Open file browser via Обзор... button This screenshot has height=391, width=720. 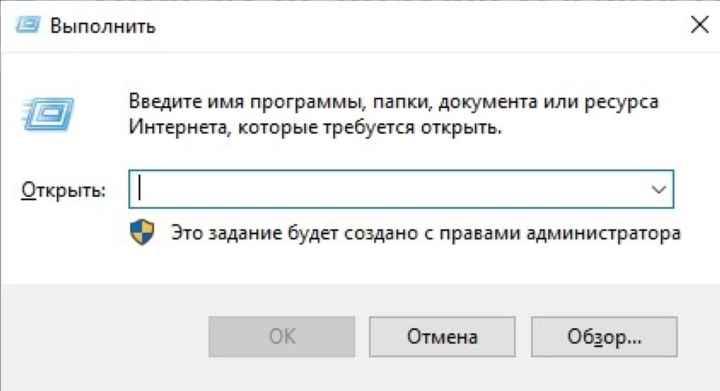pyautogui.click(x=604, y=337)
